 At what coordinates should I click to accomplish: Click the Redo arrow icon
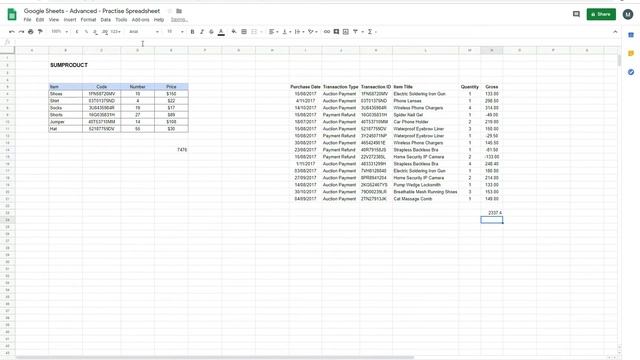click(x=21, y=31)
